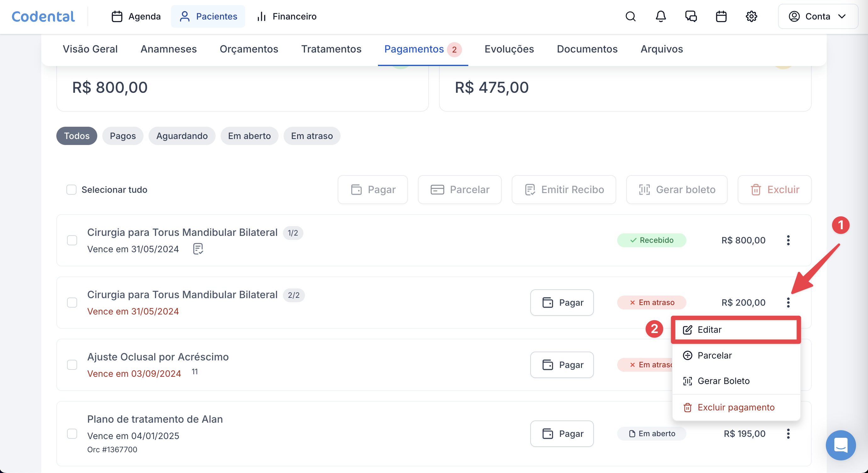Filter payments by Em atraso chip
Screen dimensions: 868x473
312,136
